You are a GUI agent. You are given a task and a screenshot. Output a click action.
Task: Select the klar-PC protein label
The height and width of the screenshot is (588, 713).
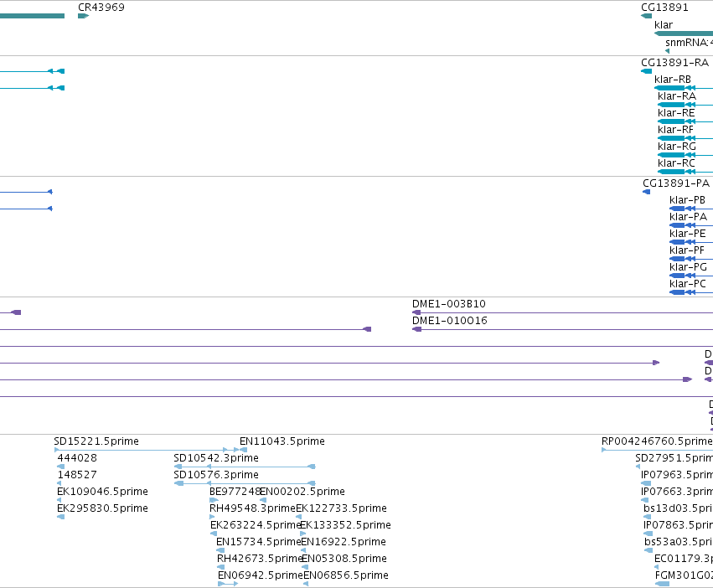coord(688,284)
